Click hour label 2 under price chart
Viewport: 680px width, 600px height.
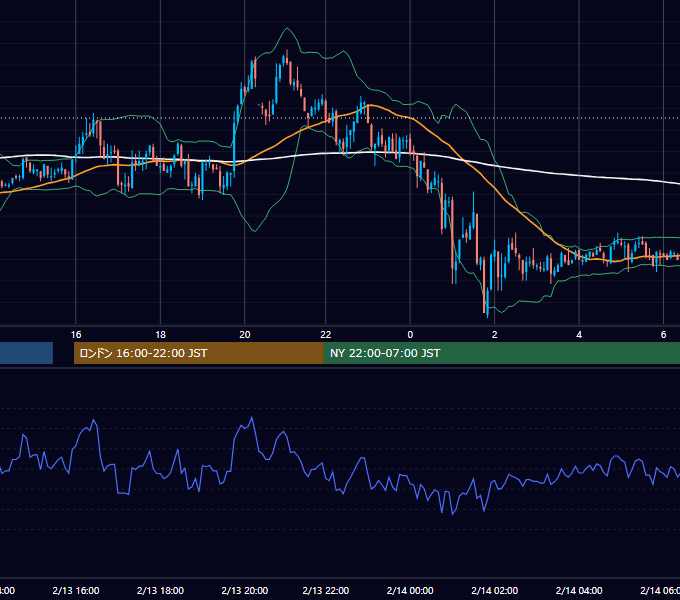[x=494, y=335]
